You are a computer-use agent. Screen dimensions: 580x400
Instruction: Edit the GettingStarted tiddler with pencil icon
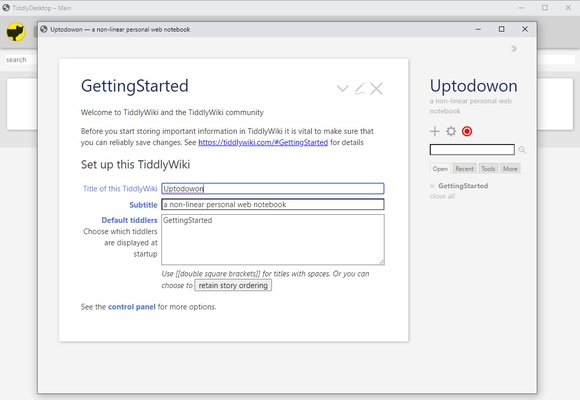(360, 88)
